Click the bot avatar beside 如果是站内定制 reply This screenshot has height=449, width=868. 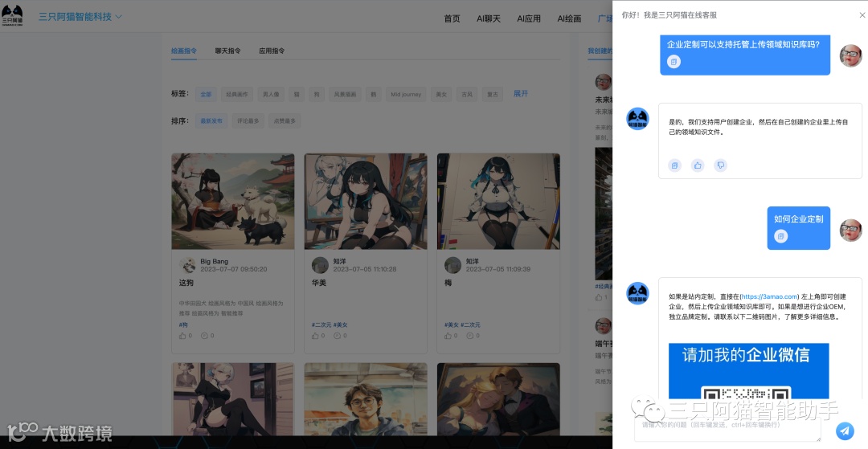point(637,293)
